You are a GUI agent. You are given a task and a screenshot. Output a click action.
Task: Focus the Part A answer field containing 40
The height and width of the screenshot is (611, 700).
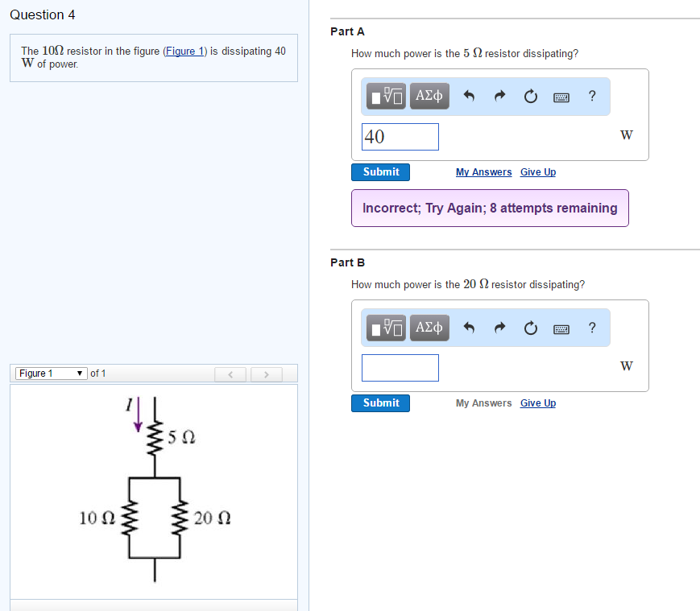pos(400,137)
